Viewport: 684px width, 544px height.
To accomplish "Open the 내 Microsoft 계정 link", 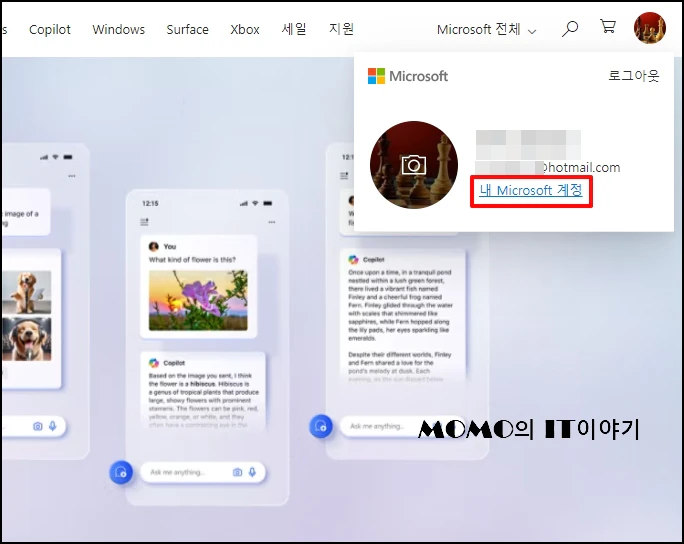I will 531,191.
